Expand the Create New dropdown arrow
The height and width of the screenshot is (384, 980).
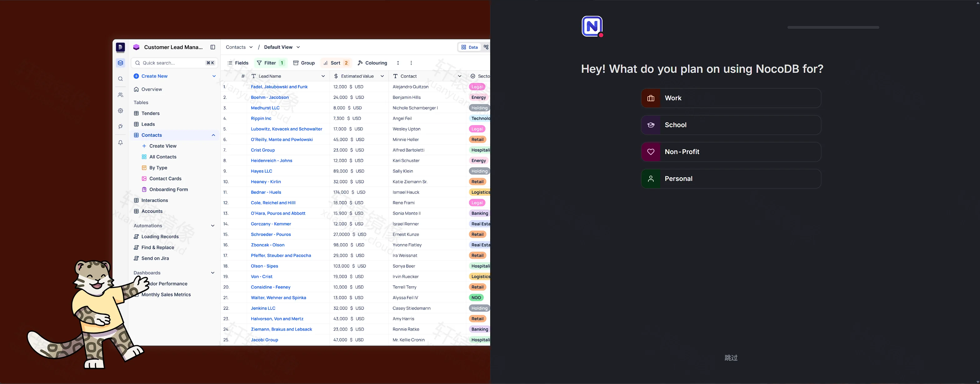(x=214, y=76)
